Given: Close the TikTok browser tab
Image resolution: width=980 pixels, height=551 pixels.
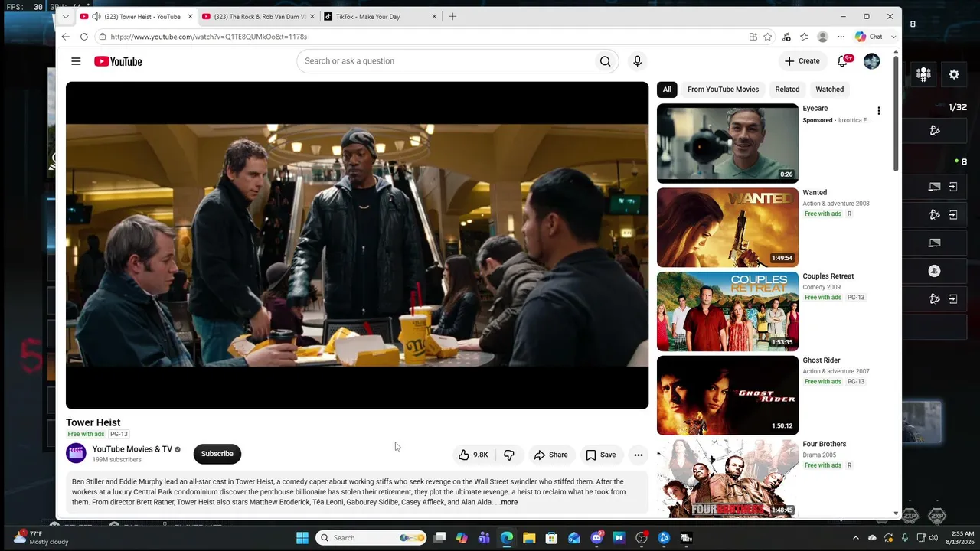Looking at the screenshot, I should coord(434,16).
